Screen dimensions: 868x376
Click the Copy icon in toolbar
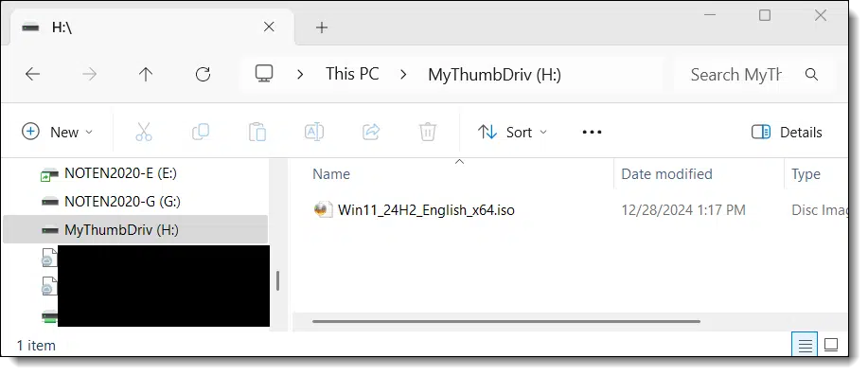[x=201, y=132]
